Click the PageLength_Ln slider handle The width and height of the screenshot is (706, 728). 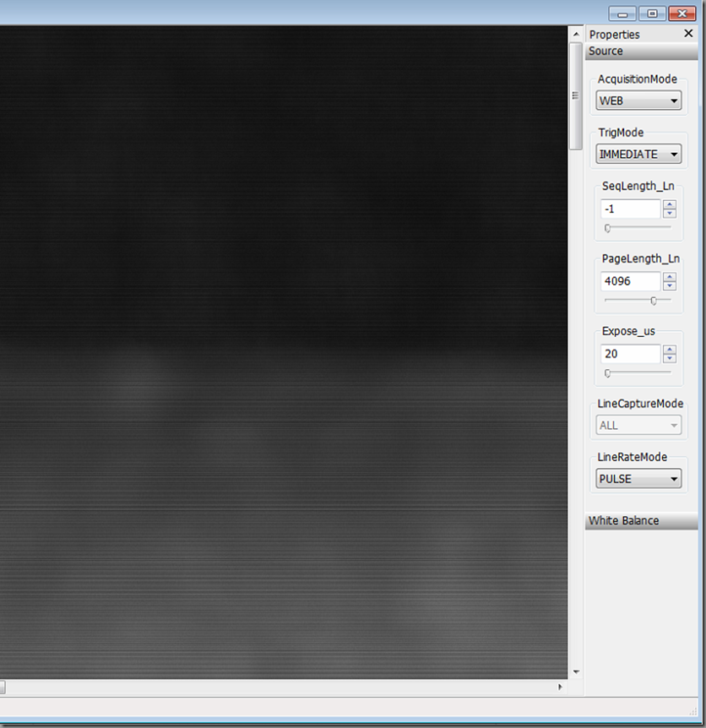click(x=654, y=301)
